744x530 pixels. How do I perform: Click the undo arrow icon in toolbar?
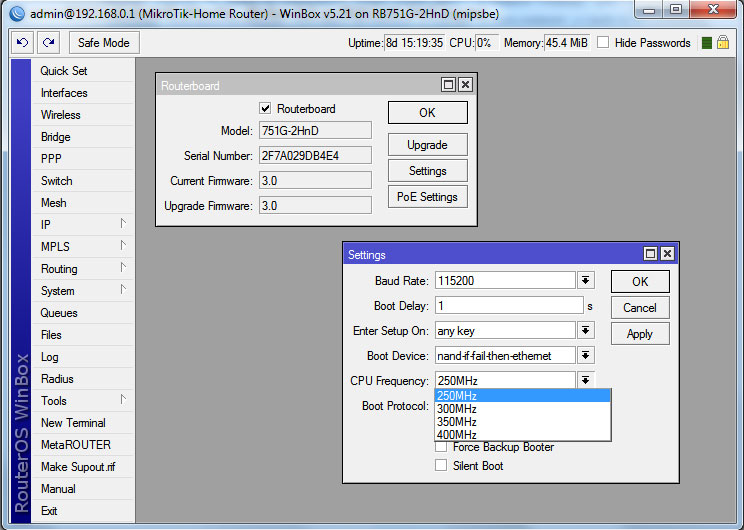(x=23, y=43)
